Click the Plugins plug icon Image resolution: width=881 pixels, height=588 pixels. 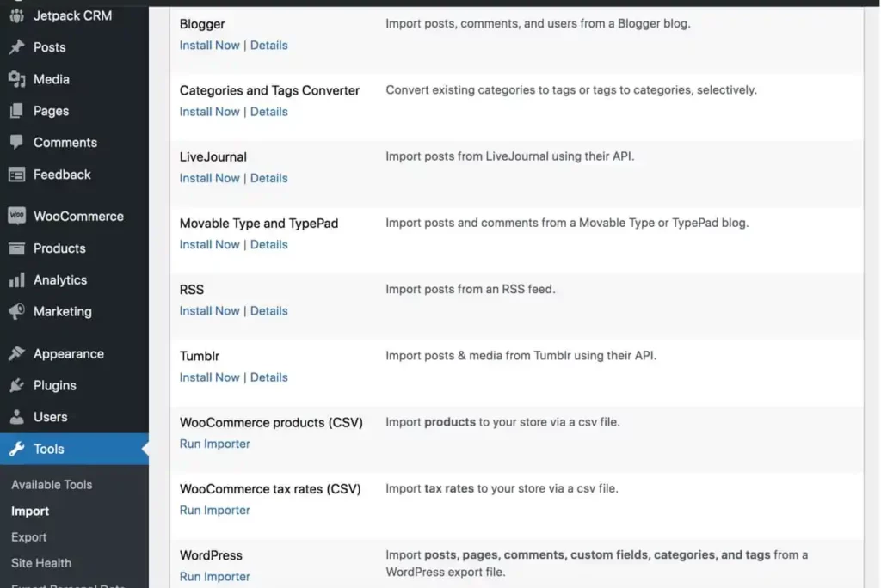point(16,386)
